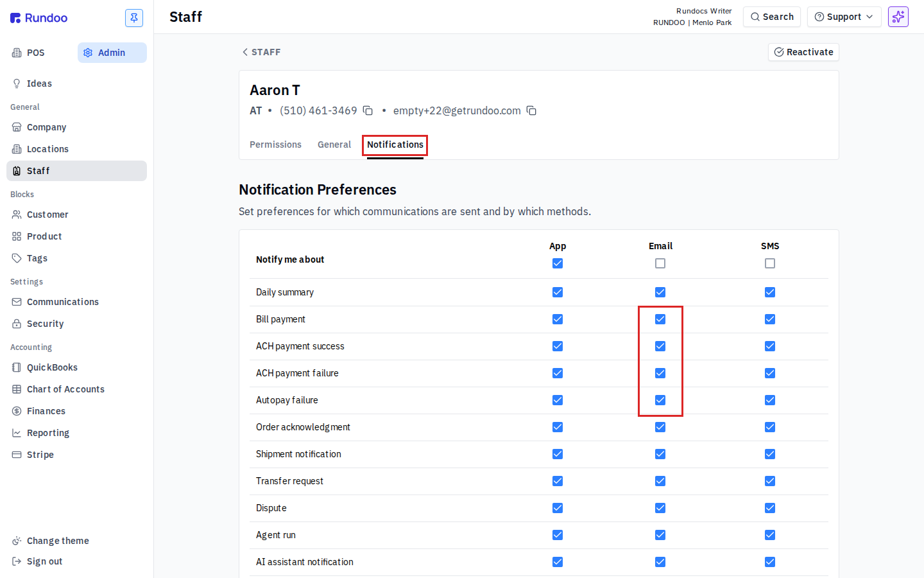Image resolution: width=924 pixels, height=578 pixels.
Task: Enable the Email select-all checkbox in header
Action: tap(660, 263)
